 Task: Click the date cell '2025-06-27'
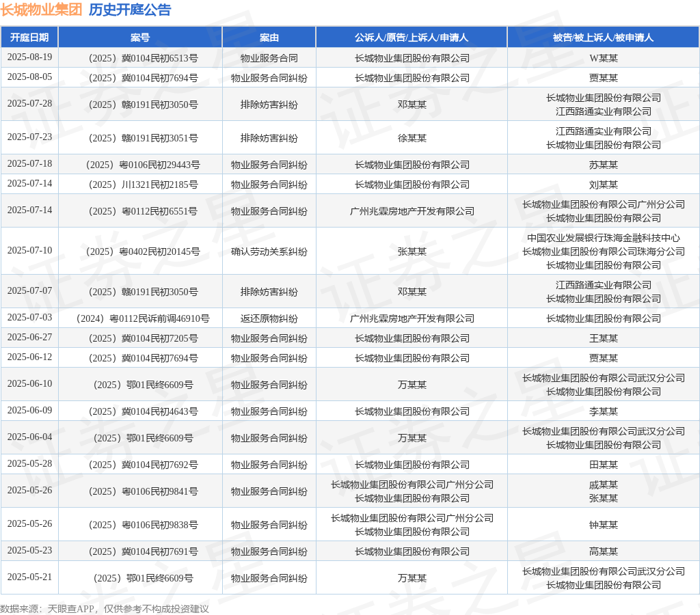point(29,338)
